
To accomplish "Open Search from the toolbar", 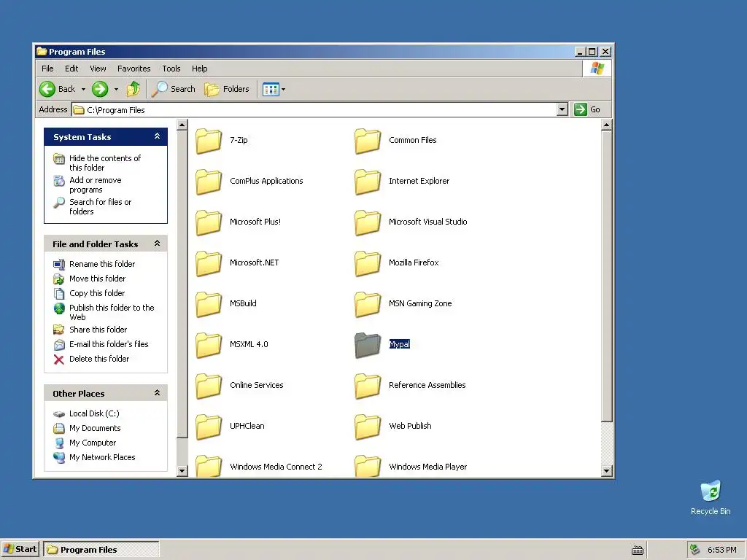I will click(x=174, y=89).
